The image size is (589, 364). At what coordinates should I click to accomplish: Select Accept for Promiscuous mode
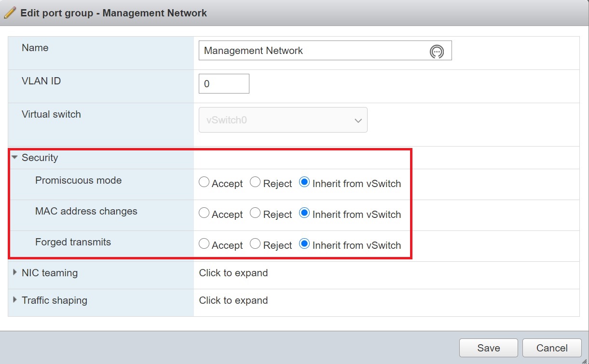coord(204,182)
